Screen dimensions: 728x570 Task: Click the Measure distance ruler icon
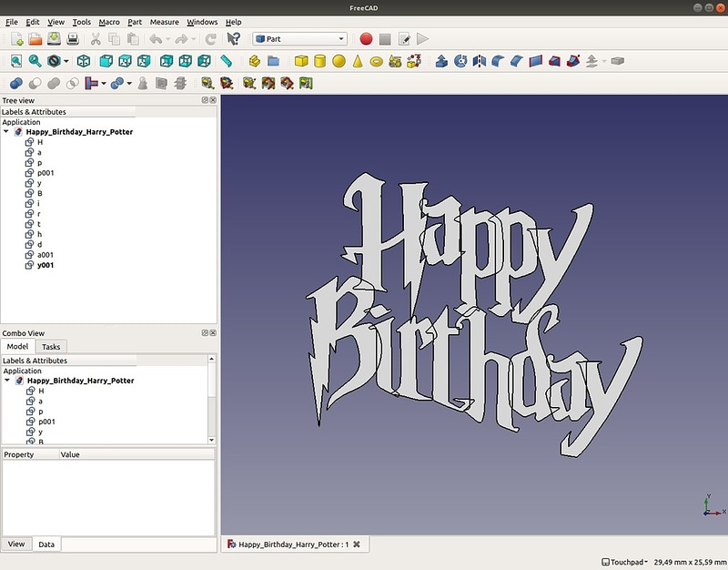click(x=226, y=61)
